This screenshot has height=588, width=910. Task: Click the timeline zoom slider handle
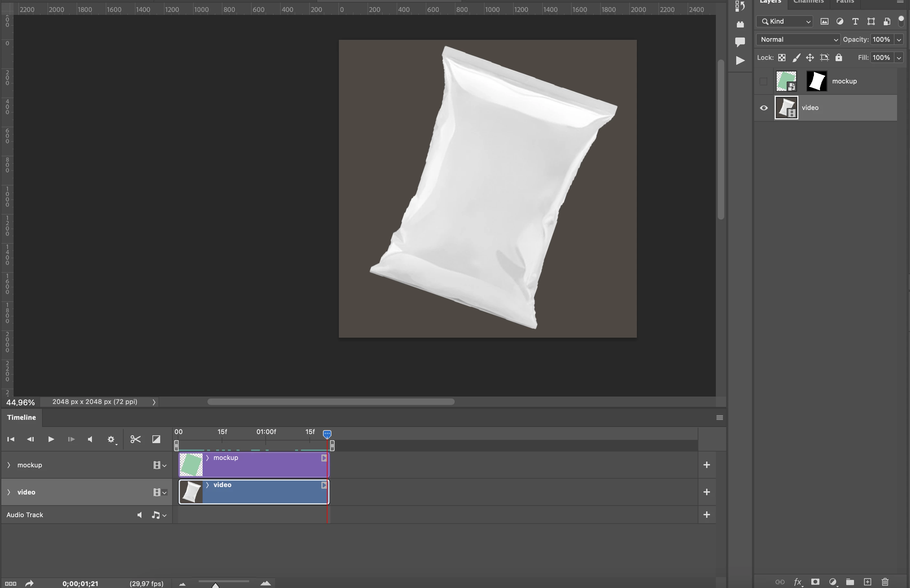[x=216, y=585]
